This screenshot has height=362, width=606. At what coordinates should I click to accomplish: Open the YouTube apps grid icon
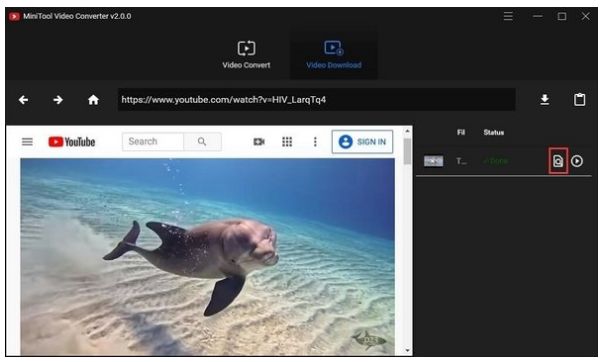[287, 142]
